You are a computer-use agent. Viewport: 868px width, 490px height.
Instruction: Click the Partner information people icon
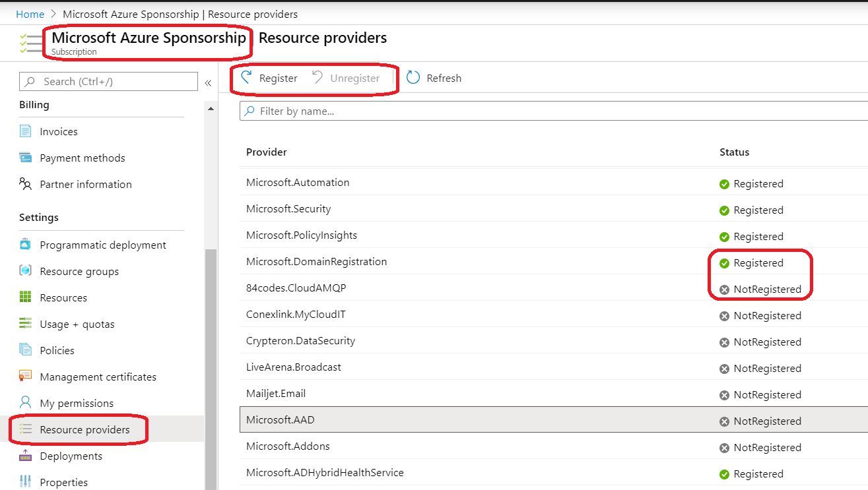(x=26, y=184)
